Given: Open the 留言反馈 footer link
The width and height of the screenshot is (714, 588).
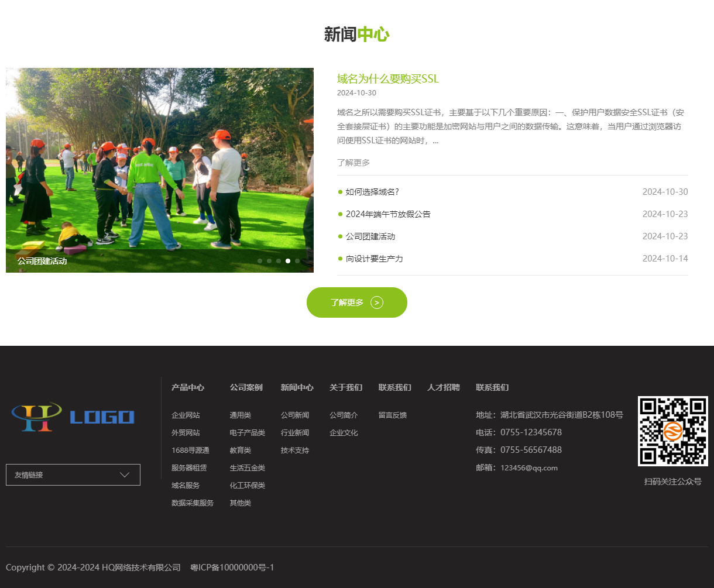Looking at the screenshot, I should point(393,415).
